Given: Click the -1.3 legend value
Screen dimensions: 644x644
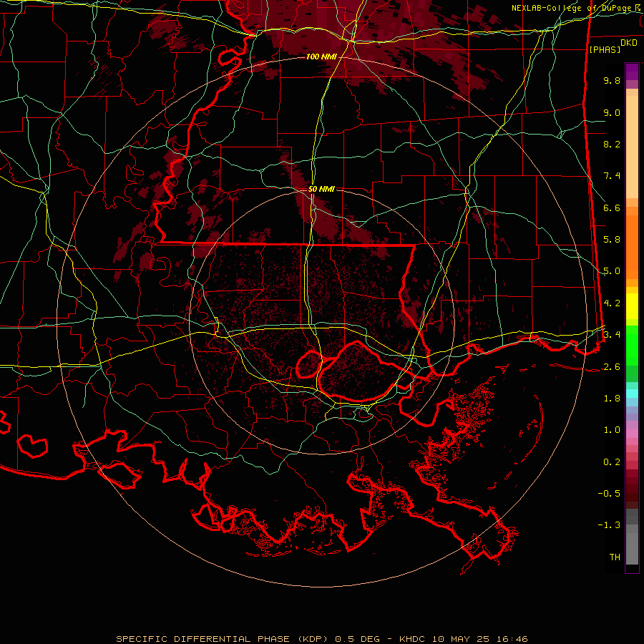Looking at the screenshot, I should tap(609, 525).
